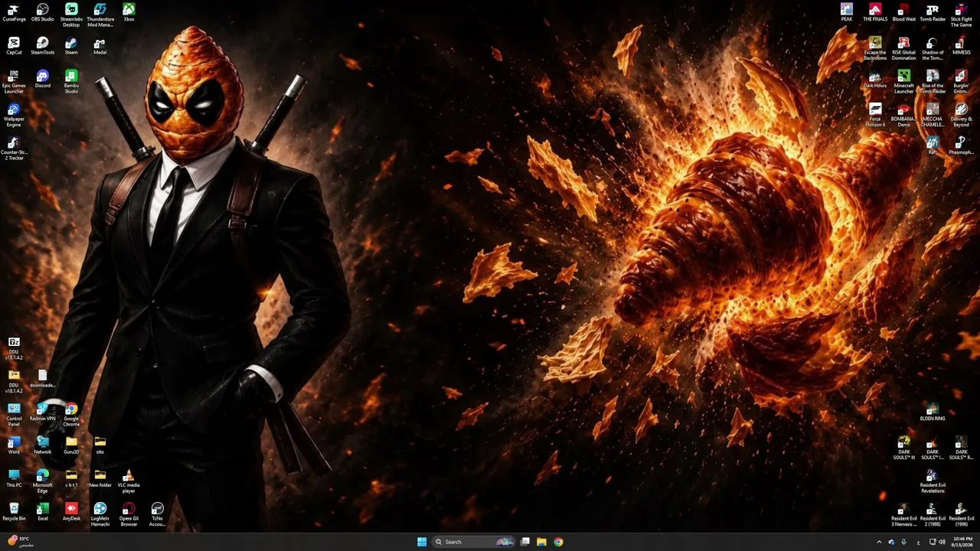Select the AnyDesk shortcut
The width and height of the screenshot is (980, 551).
point(71,512)
